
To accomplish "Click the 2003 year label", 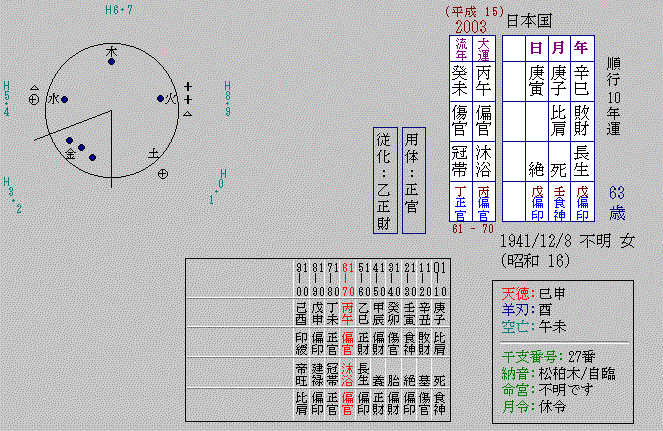I will tap(470, 26).
